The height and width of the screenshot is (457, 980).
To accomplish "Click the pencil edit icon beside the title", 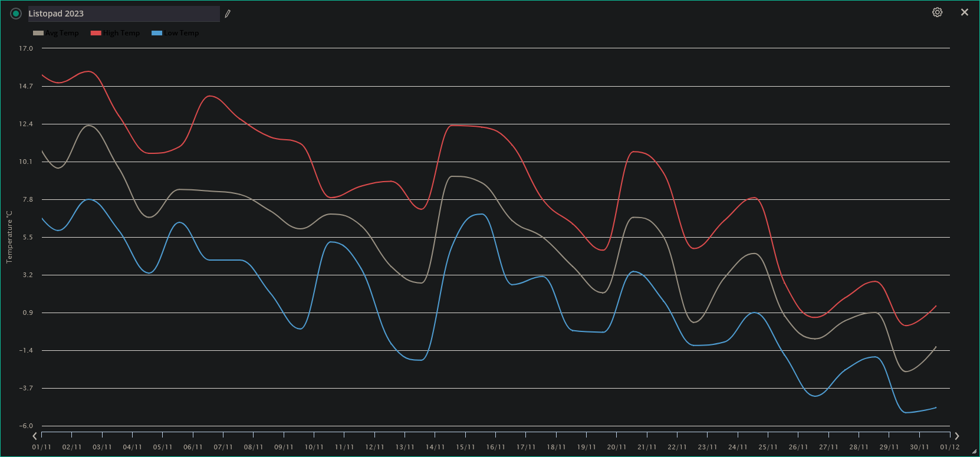I will pos(228,14).
